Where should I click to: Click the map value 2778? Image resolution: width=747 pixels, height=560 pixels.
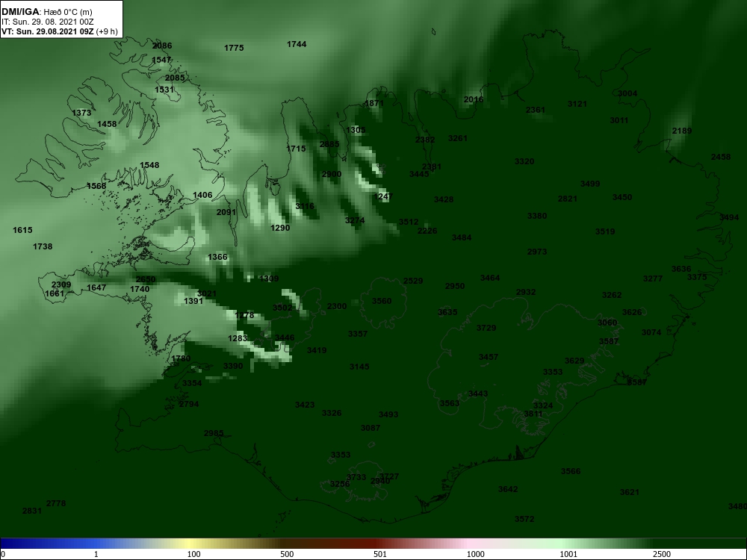[x=56, y=503]
